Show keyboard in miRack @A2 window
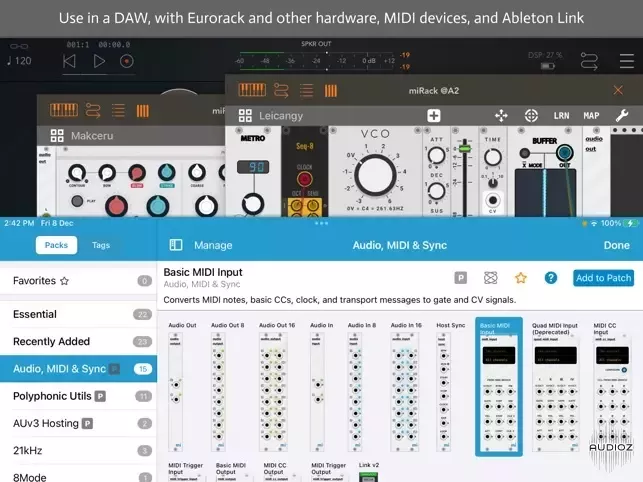 [x=252, y=90]
